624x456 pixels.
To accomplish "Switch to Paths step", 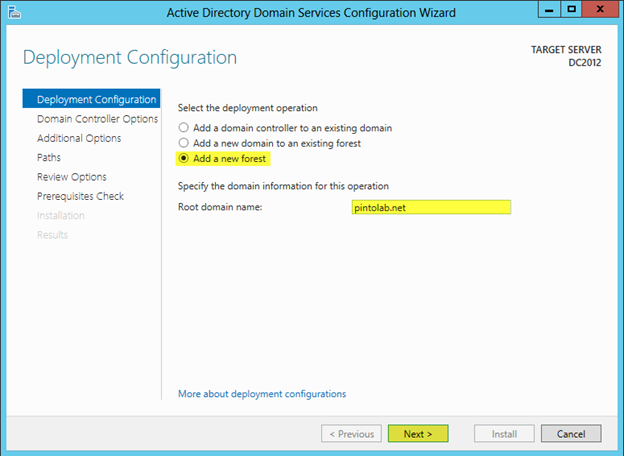I will (x=49, y=158).
